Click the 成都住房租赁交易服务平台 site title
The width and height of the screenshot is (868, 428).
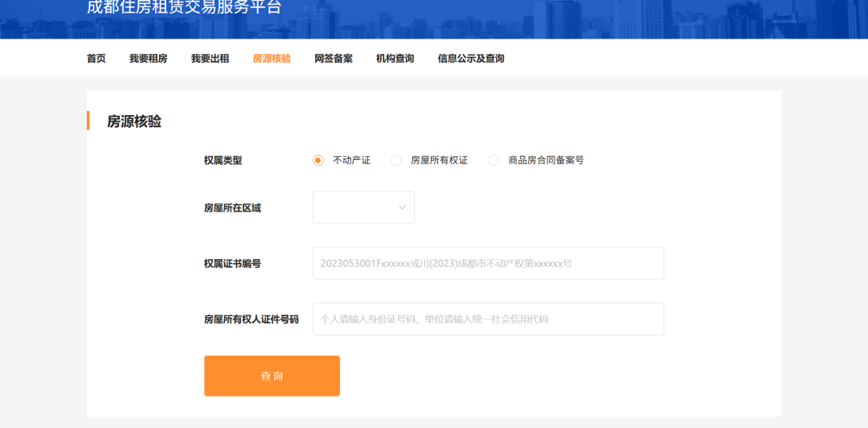tap(184, 6)
